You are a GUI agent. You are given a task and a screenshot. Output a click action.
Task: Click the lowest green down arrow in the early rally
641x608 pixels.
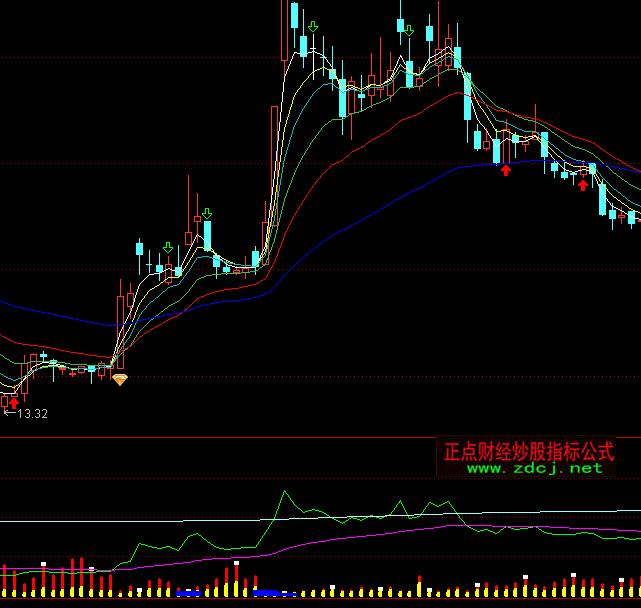click(x=168, y=247)
